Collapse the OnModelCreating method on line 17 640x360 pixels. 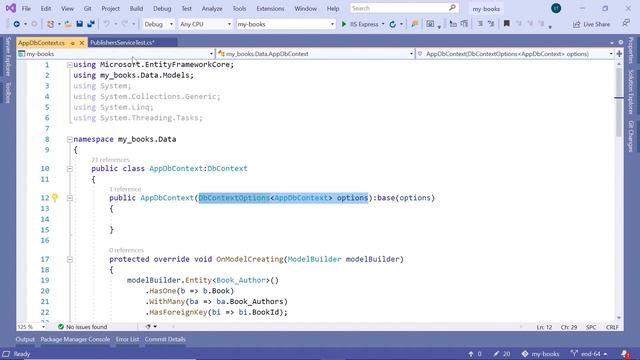[69, 259]
